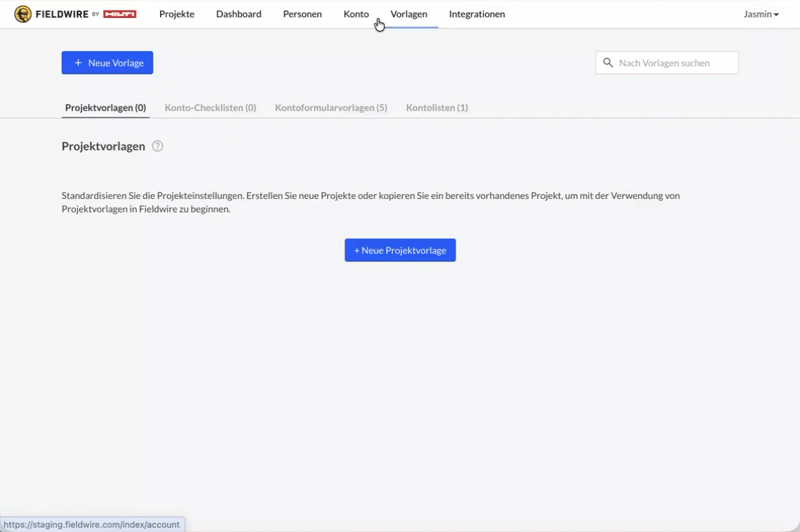Viewport: 800px width, 532px height.
Task: Go to the Projekte navigation item
Action: click(177, 14)
